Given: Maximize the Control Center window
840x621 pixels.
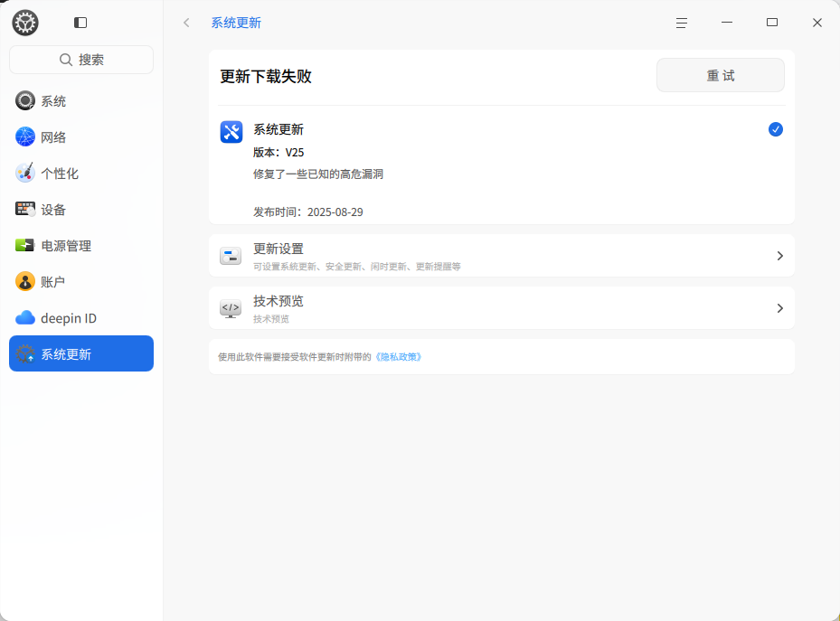Looking at the screenshot, I should pos(772,23).
